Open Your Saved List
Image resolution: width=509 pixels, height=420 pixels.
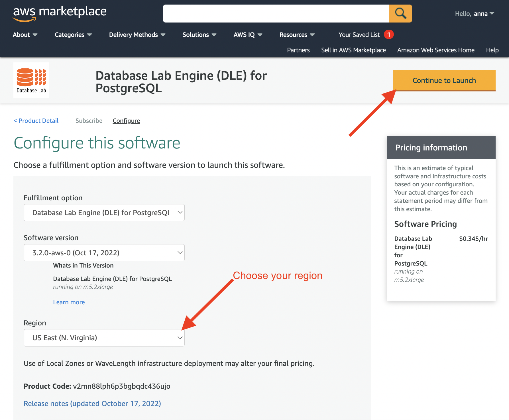tap(359, 35)
